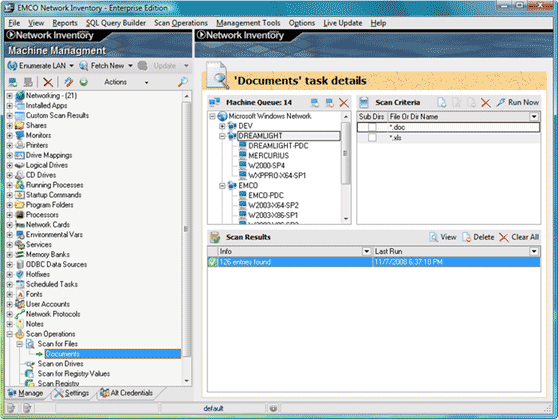558x419 pixels.
Task: Remove machine using Machine Queue red X icon
Action: pos(344,103)
